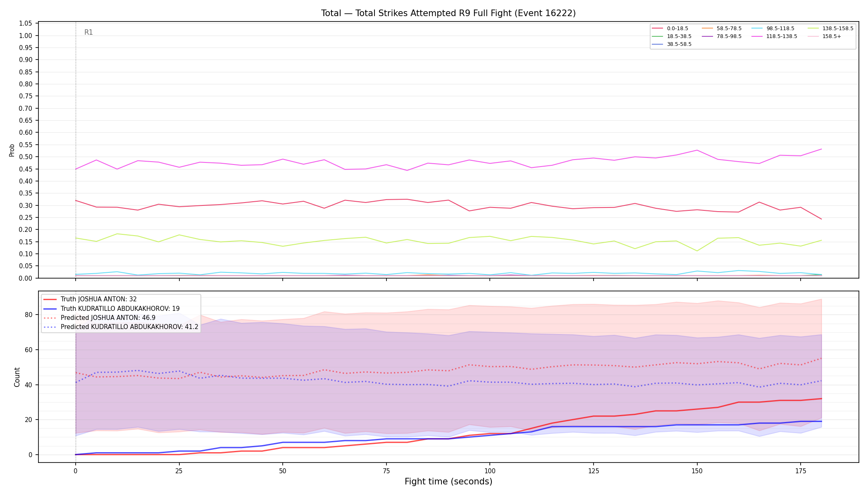Screen dimensions: 868x496
Task: Click the 1.00 tick on Prob axis
Action: pos(26,36)
